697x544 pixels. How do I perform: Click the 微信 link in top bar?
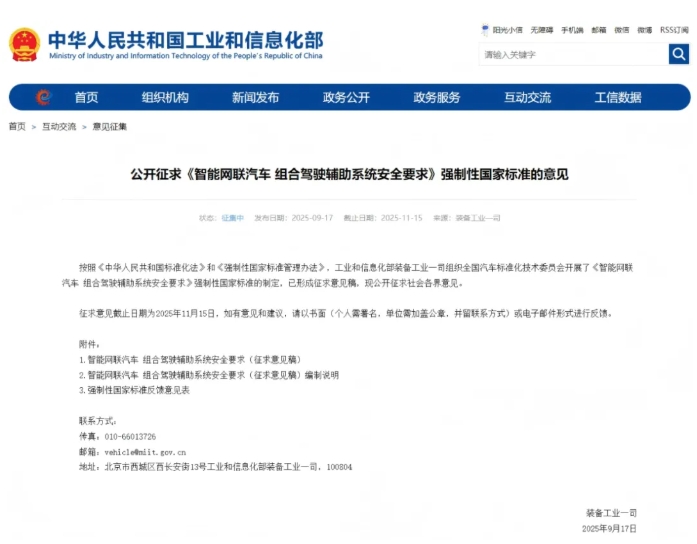(x=622, y=30)
